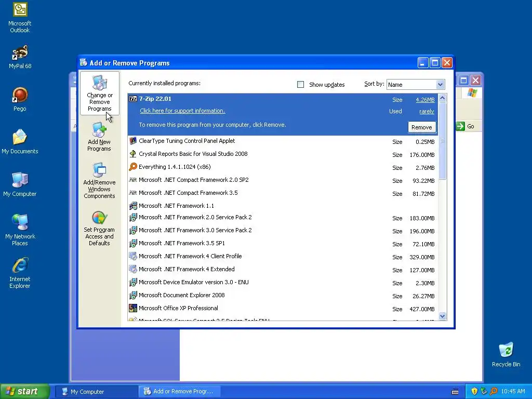Click the network connection tray icon
Image resolution: width=532 pixels, height=399 pixels.
coord(484,391)
